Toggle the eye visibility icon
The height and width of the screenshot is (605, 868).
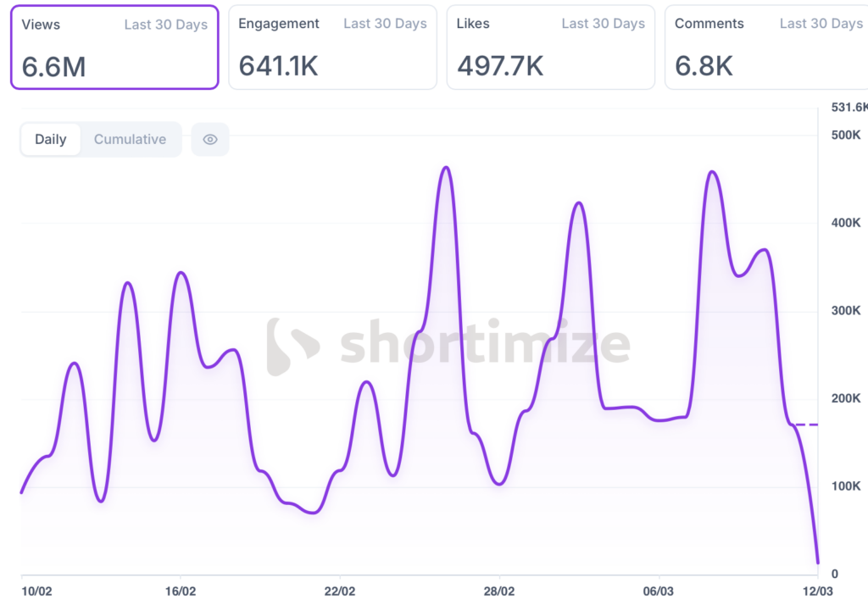(x=210, y=140)
